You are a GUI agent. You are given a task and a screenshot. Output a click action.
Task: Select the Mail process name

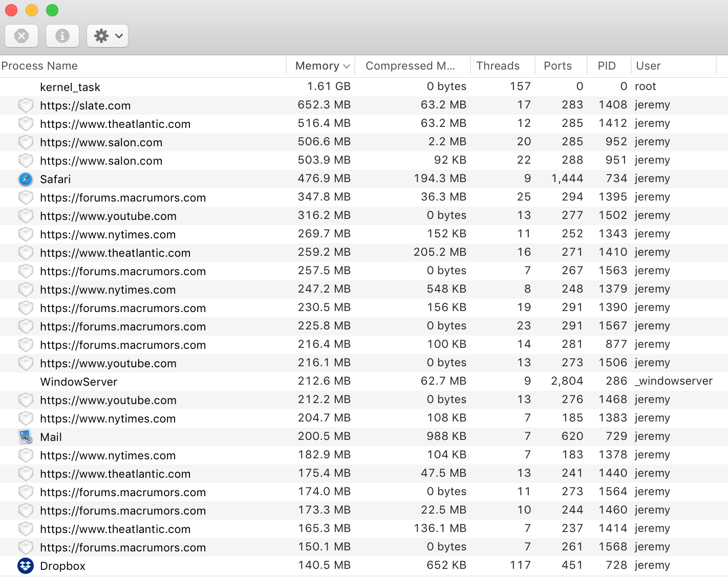pyautogui.click(x=51, y=437)
